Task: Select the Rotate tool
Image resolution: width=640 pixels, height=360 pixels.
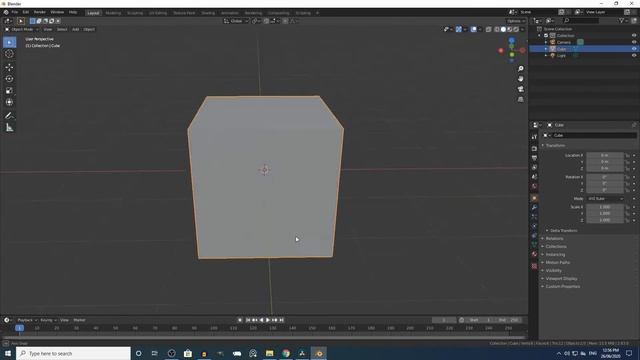Action: pyautogui.click(x=9, y=79)
